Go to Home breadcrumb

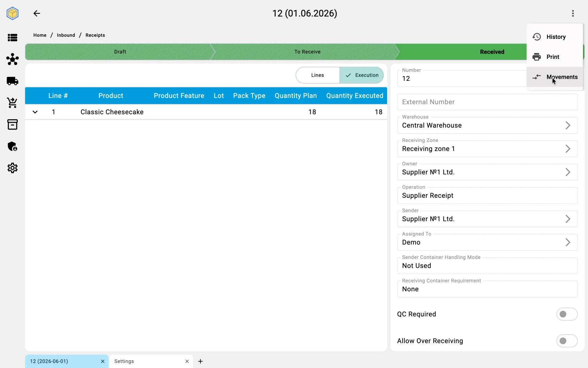coord(40,35)
